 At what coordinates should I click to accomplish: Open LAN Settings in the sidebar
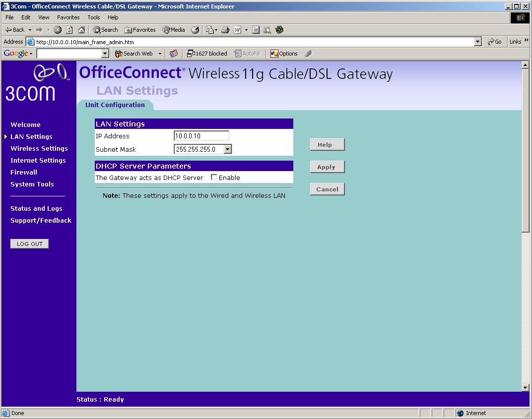click(x=31, y=136)
